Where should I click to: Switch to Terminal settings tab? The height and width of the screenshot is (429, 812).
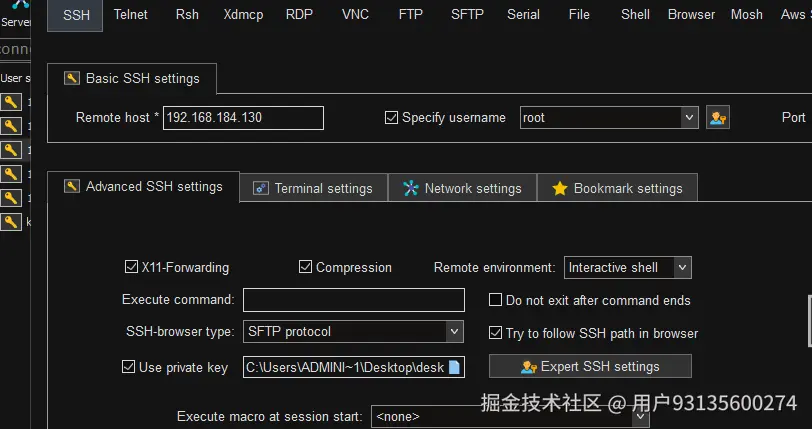coord(314,188)
